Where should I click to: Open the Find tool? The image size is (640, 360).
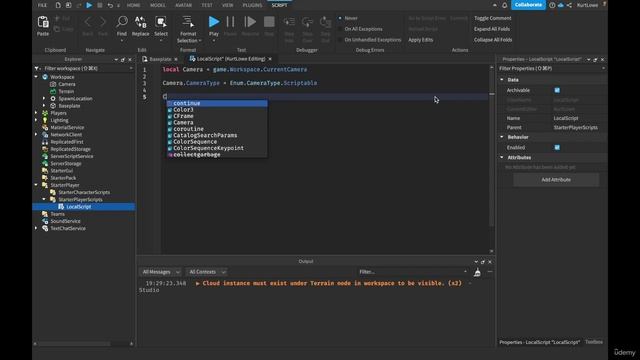pos(122,22)
